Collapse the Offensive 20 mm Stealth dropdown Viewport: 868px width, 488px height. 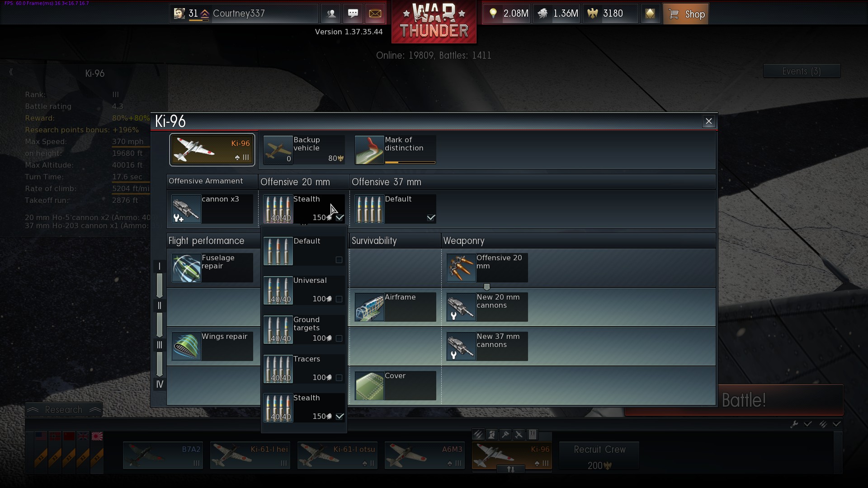pos(304,209)
